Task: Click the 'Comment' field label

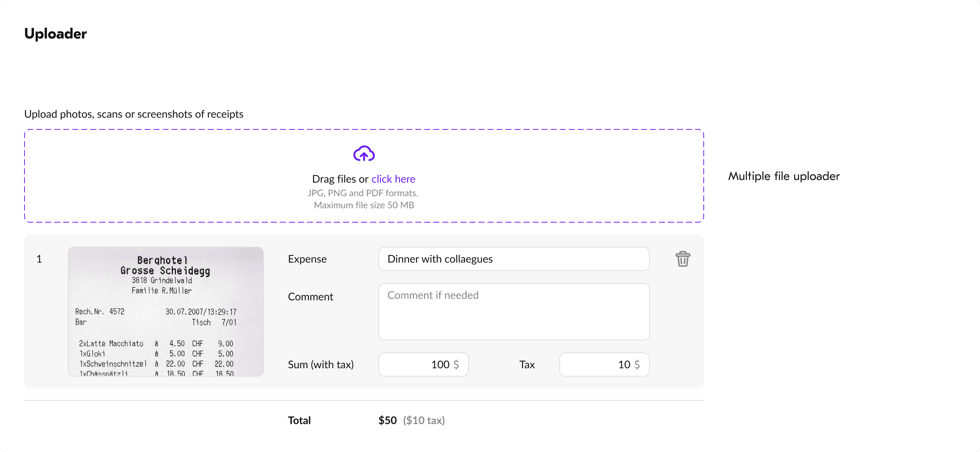Action: 310,297
